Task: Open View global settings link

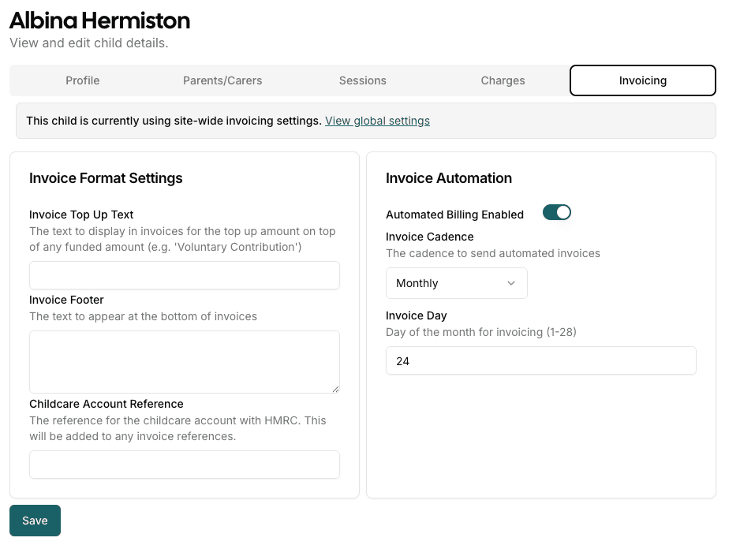Action: 377,121
